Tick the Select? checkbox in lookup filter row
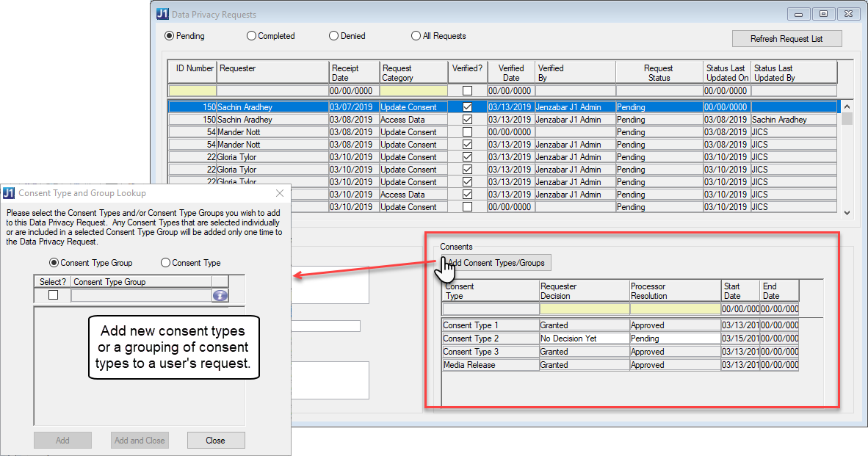The image size is (868, 456). pos(53,295)
